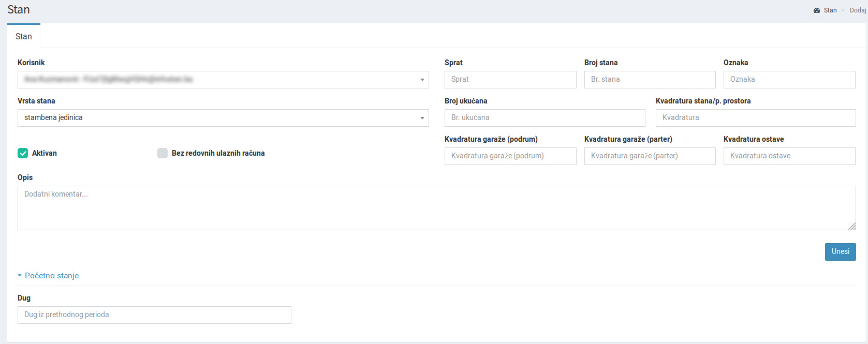Focus the Kvadratura ostave input
Viewport: 868px width, 344px height.
coord(789,156)
